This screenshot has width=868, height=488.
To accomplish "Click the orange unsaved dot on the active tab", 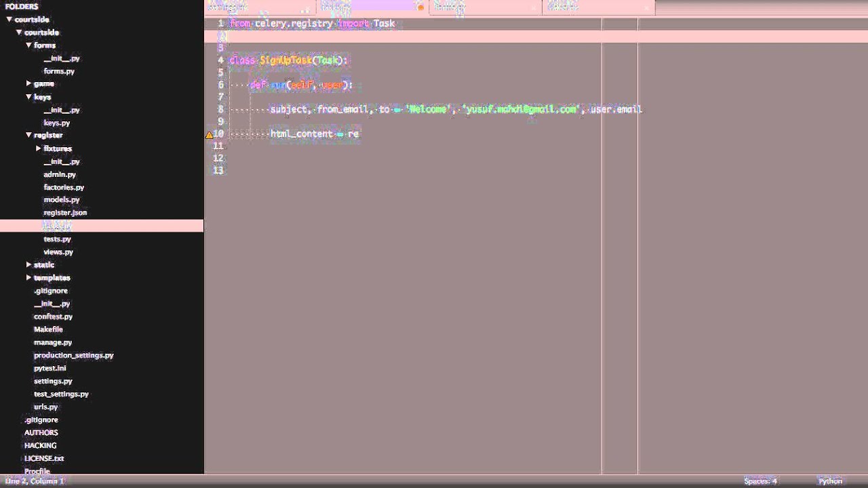I will 421,7.
